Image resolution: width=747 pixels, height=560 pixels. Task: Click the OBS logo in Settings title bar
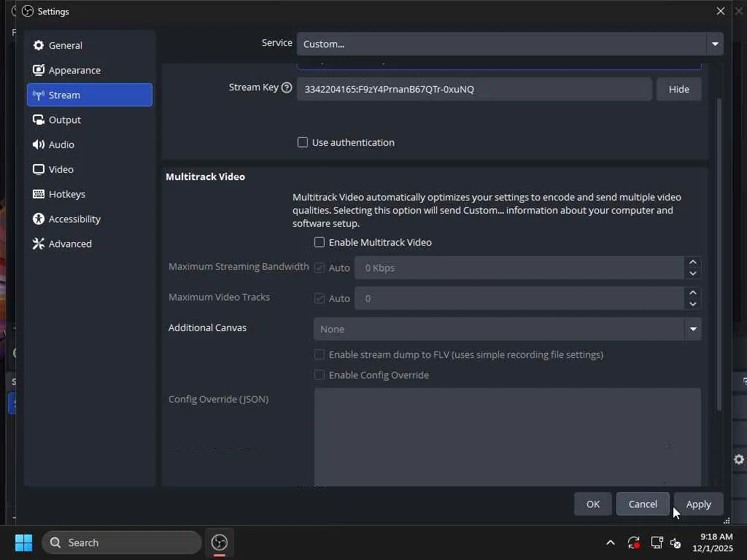click(x=28, y=11)
